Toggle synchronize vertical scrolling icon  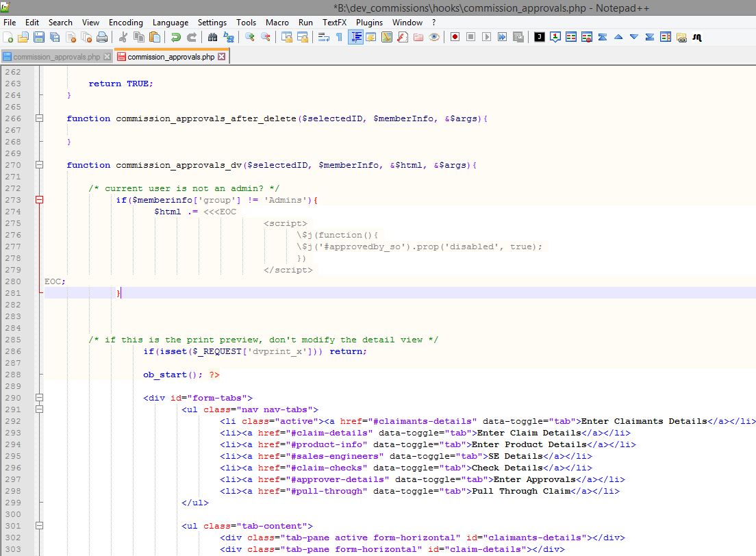(287, 37)
